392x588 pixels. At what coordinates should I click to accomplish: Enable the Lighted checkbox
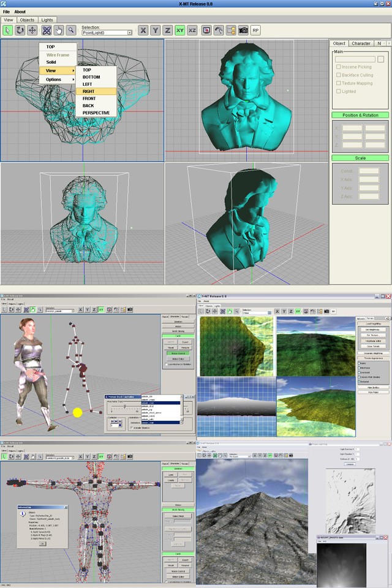(x=338, y=91)
